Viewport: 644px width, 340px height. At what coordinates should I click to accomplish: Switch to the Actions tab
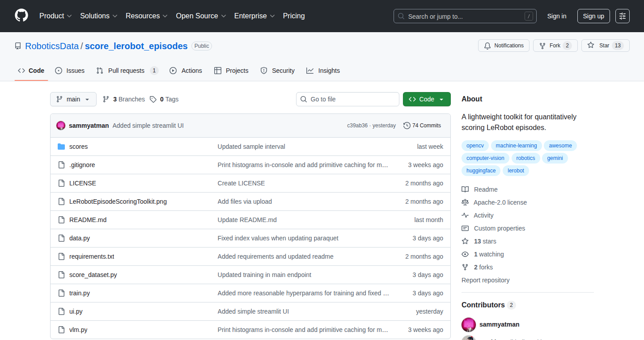point(186,71)
